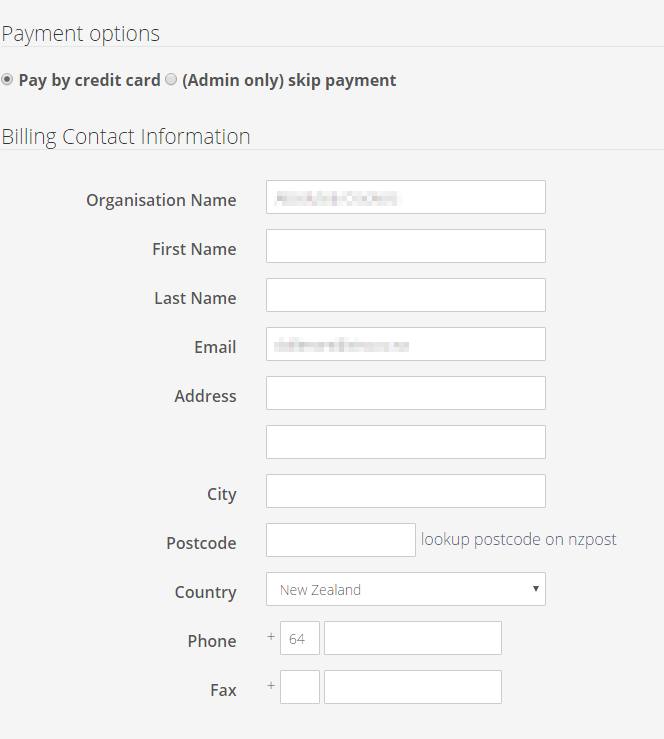Click the Country dropdown arrow
664x739 pixels.
pos(536,590)
